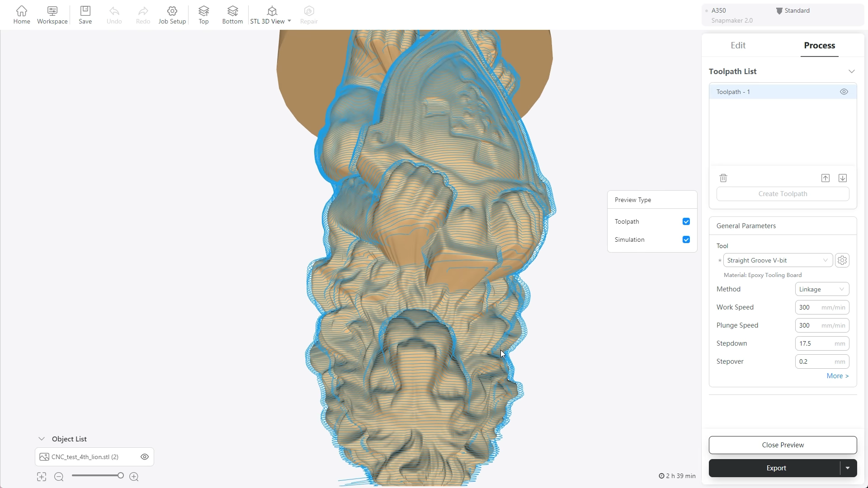Screen dimensions: 868x488
Task: Click the delete toolpath trash icon
Action: [723, 178]
